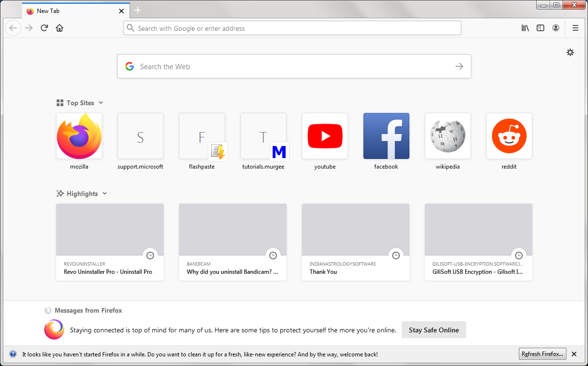This screenshot has height=366, width=588.
Task: Click the Google logo in search box
Action: point(130,66)
